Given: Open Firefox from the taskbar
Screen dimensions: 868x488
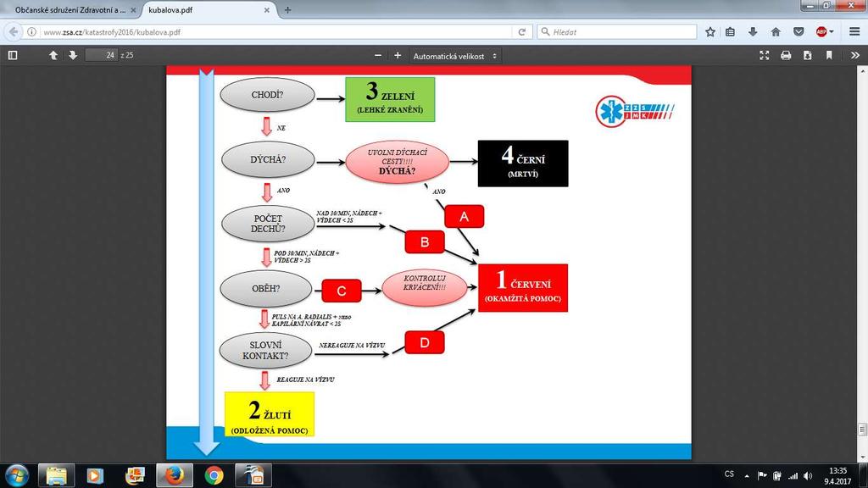Looking at the screenshot, I should pos(175,475).
